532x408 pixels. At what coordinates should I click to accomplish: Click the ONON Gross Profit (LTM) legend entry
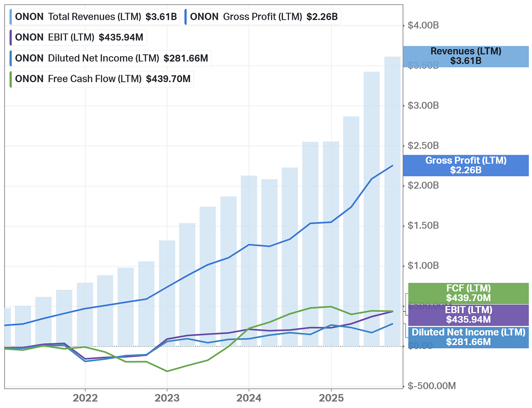(x=263, y=17)
